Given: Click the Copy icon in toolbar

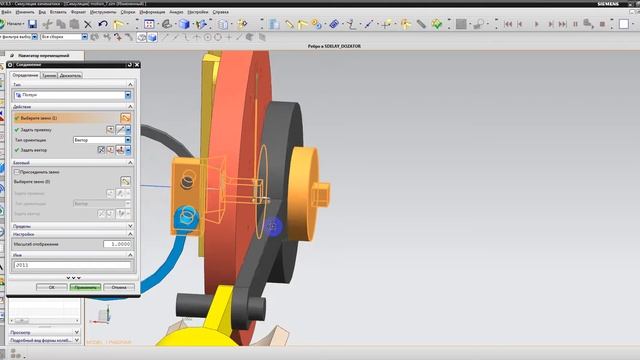Looking at the screenshot, I should tap(61, 24).
